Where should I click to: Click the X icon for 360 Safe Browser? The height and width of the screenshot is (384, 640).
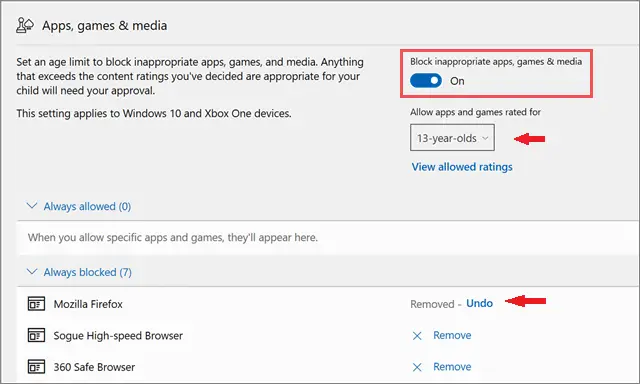[x=417, y=367]
